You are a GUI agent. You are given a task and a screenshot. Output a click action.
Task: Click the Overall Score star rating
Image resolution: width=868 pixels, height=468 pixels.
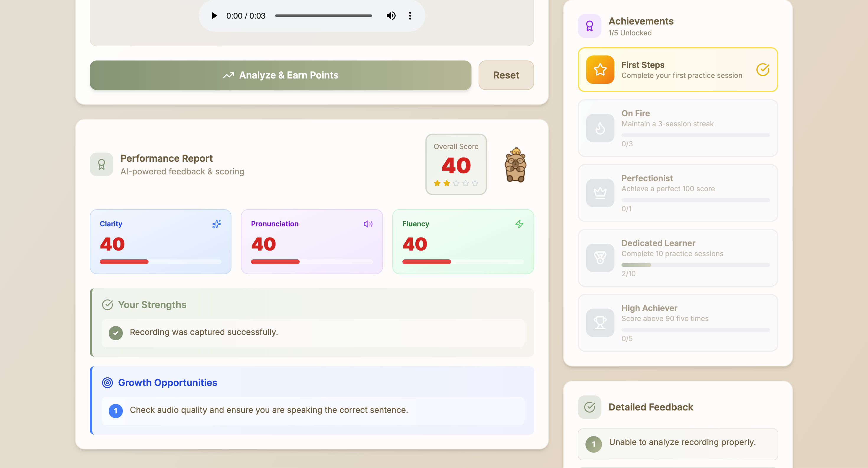tap(456, 184)
